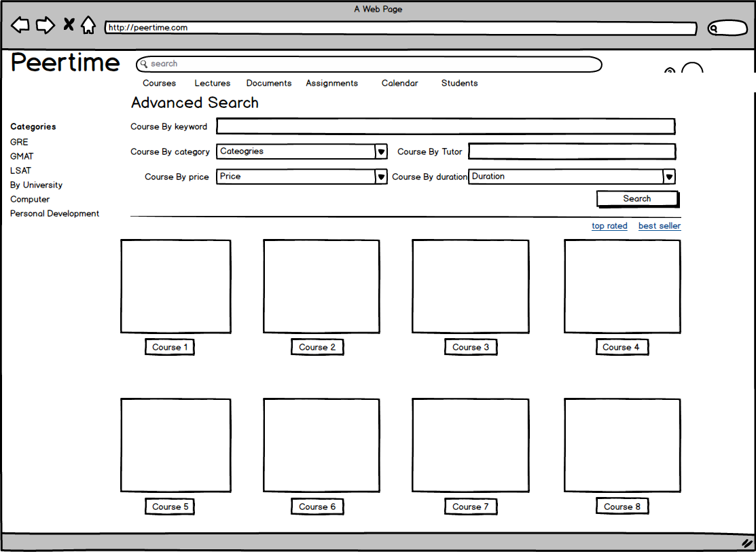This screenshot has width=756, height=552.
Task: Click the browser forward arrow icon
Action: click(45, 26)
